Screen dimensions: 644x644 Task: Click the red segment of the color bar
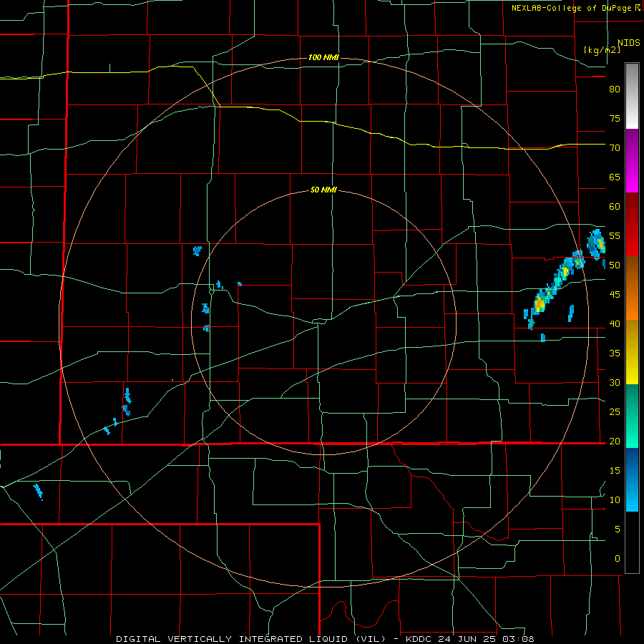click(x=632, y=225)
